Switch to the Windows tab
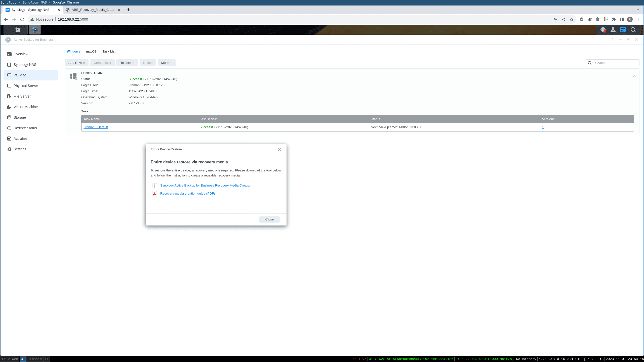Image resolution: width=644 pixels, height=362 pixels. (x=73, y=52)
